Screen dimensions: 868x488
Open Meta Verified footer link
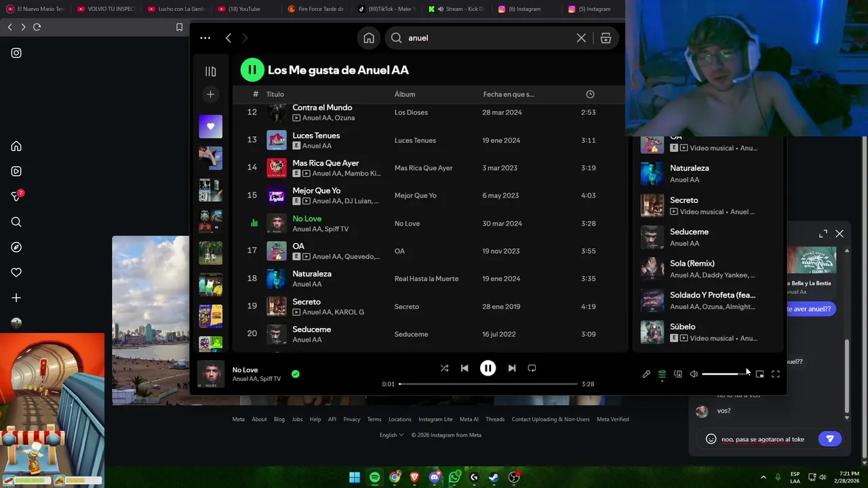coord(612,419)
